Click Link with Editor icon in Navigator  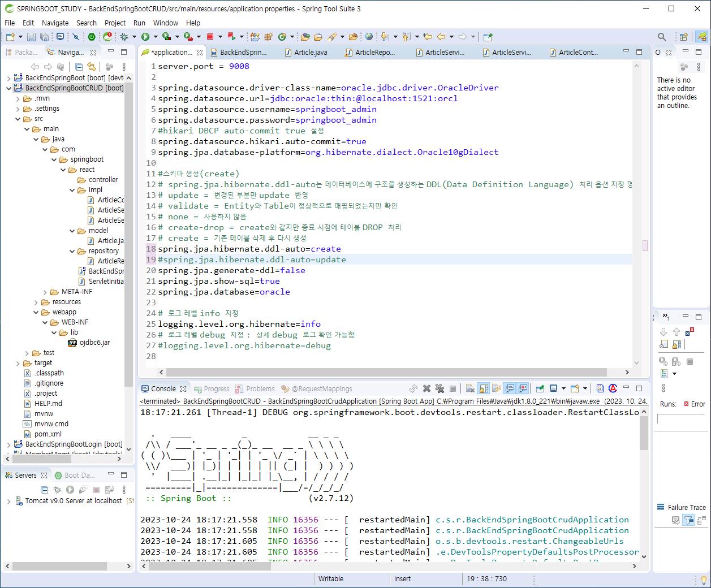pyautogui.click(x=92, y=67)
